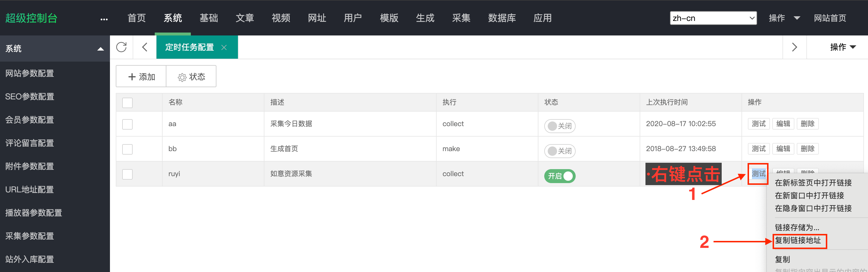Click 编辑 button for row aa
Viewport: 868px width, 272px height.
783,124
